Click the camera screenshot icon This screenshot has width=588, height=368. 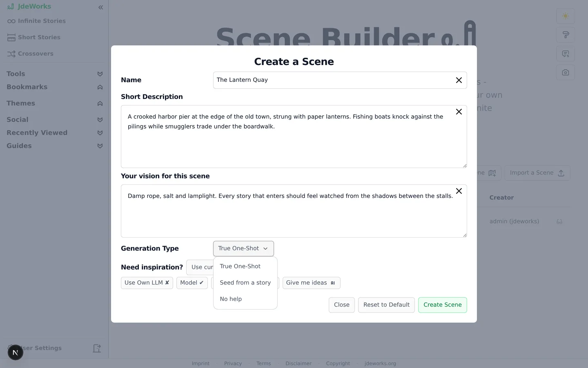pos(566,72)
